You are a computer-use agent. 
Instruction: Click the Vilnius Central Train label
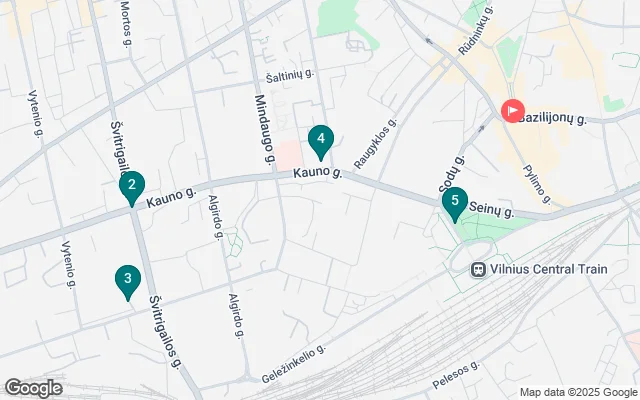click(549, 269)
